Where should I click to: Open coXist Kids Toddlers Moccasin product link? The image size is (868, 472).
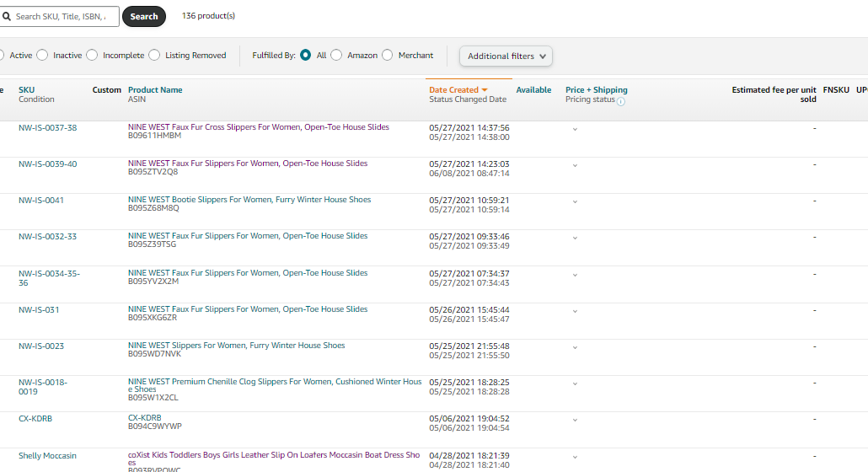click(x=274, y=459)
